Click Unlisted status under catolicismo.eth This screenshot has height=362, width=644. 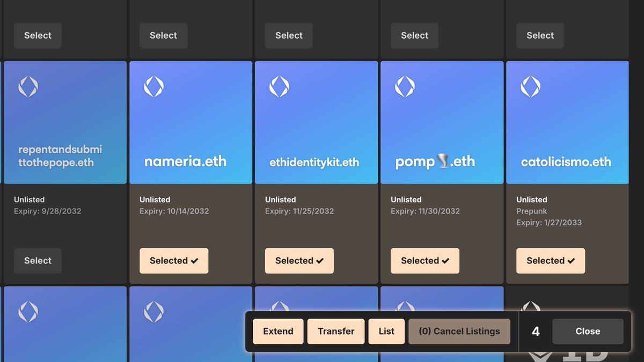tap(531, 200)
